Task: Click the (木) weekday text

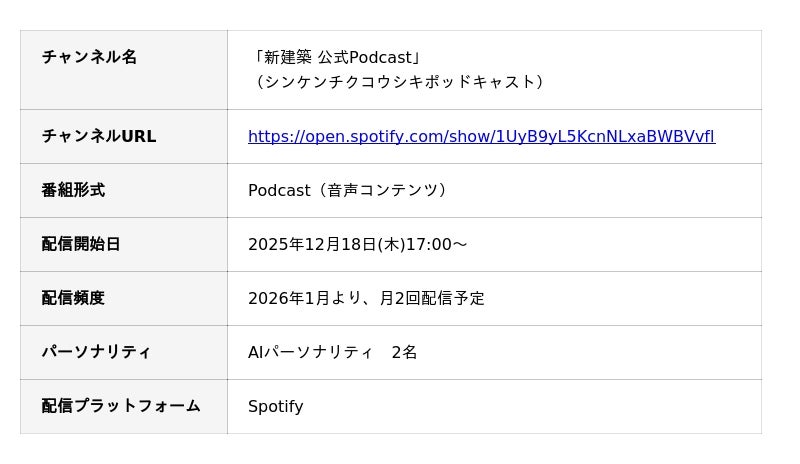Action: pyautogui.click(x=390, y=244)
